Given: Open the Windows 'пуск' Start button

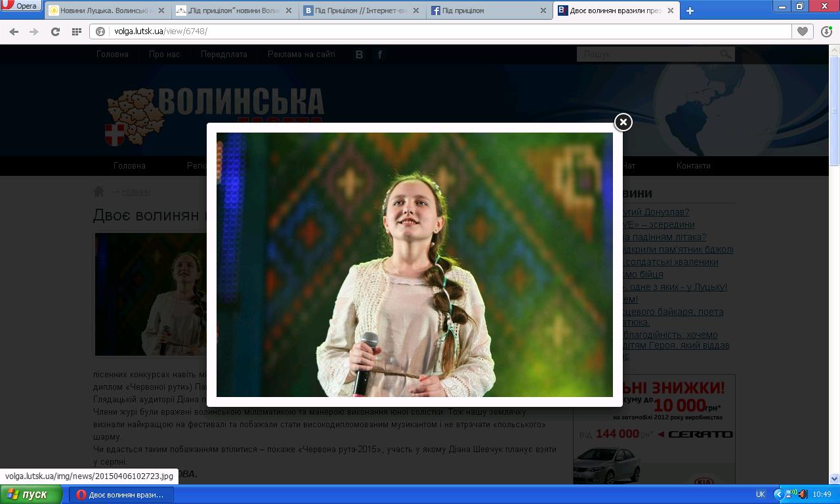Looking at the screenshot, I should (31, 495).
